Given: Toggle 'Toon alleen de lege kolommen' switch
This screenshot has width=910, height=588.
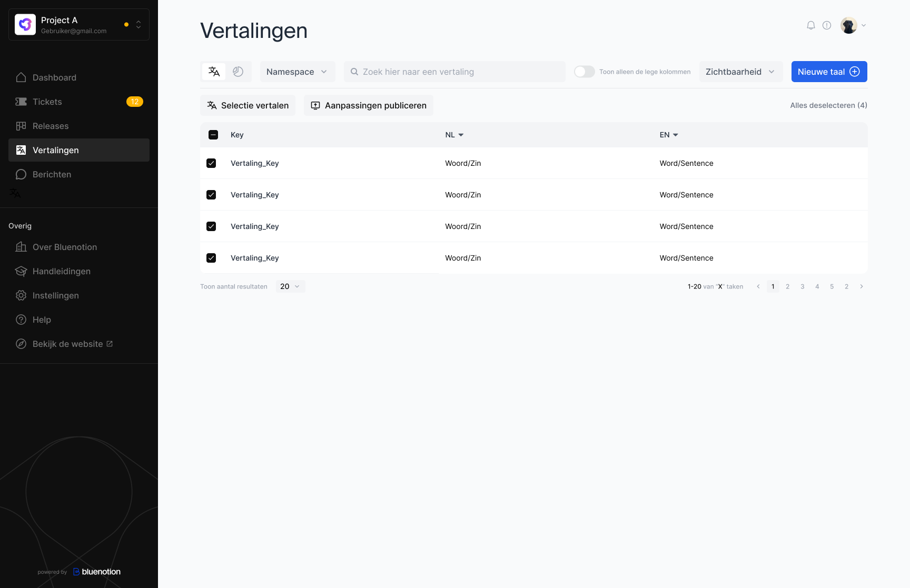Looking at the screenshot, I should [x=584, y=72].
